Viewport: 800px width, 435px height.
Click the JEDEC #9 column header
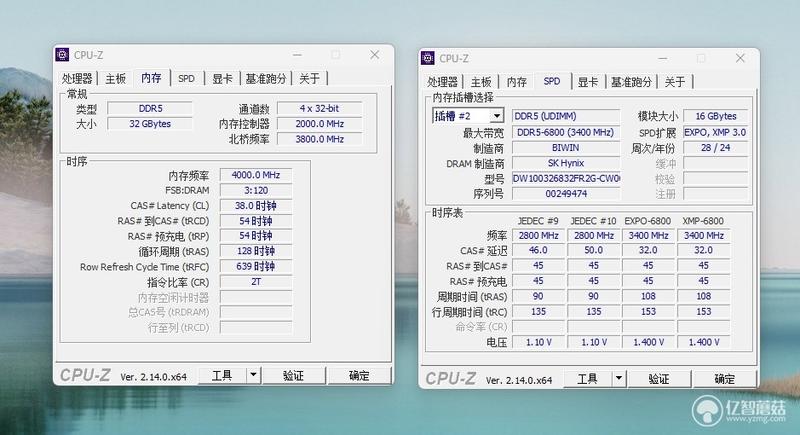click(538, 221)
